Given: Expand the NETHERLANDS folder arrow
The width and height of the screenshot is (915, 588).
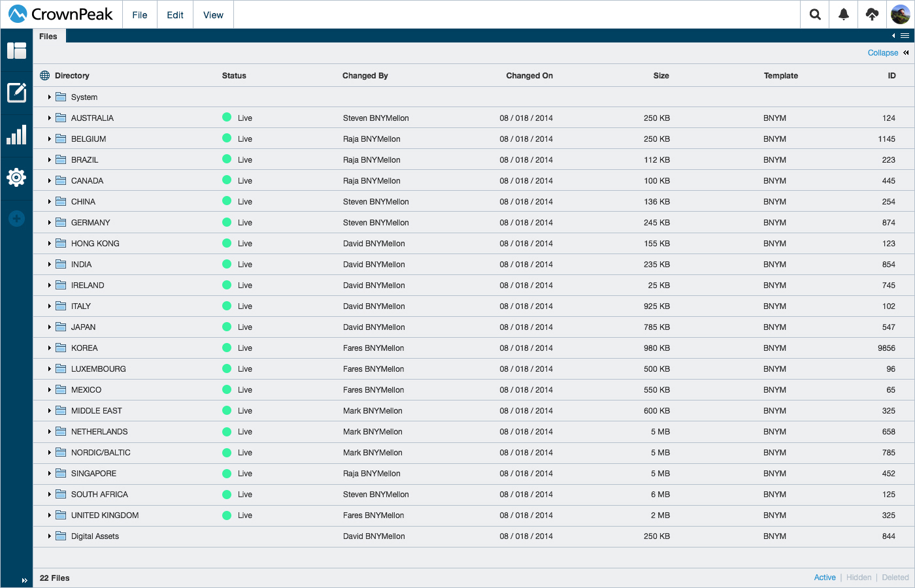Looking at the screenshot, I should [x=49, y=432].
